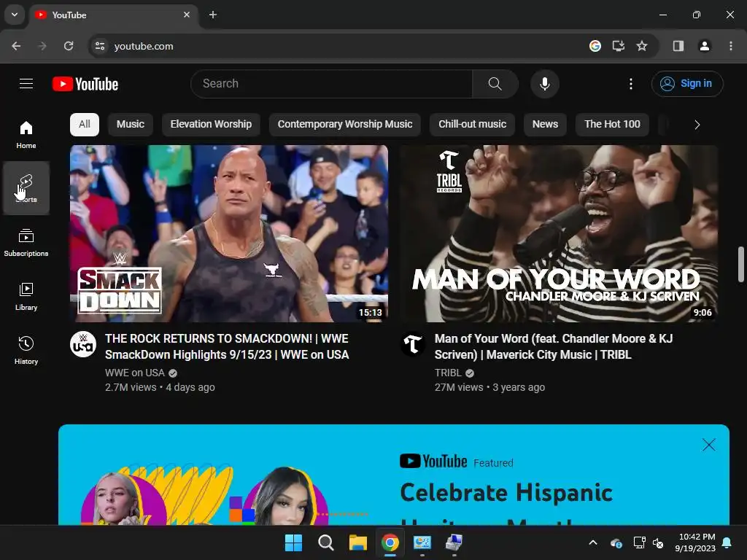Select the Music filter chip

point(130,124)
